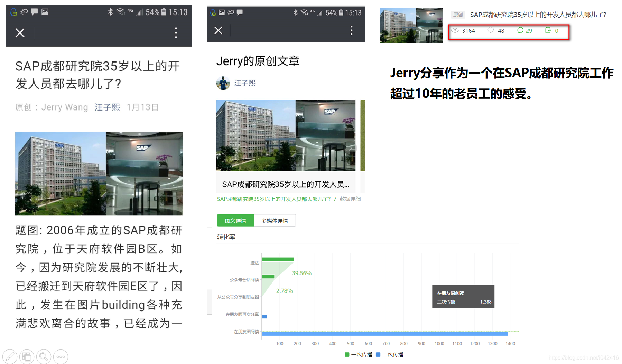Click the article thumbnail at top right
This screenshot has width=622, height=364.
tap(411, 26)
